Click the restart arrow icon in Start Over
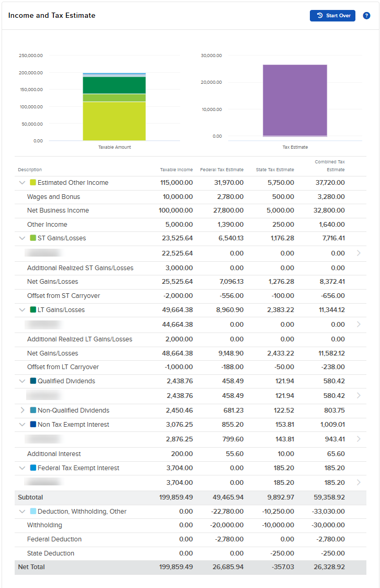Image resolution: width=380 pixels, height=588 pixels. coord(319,16)
